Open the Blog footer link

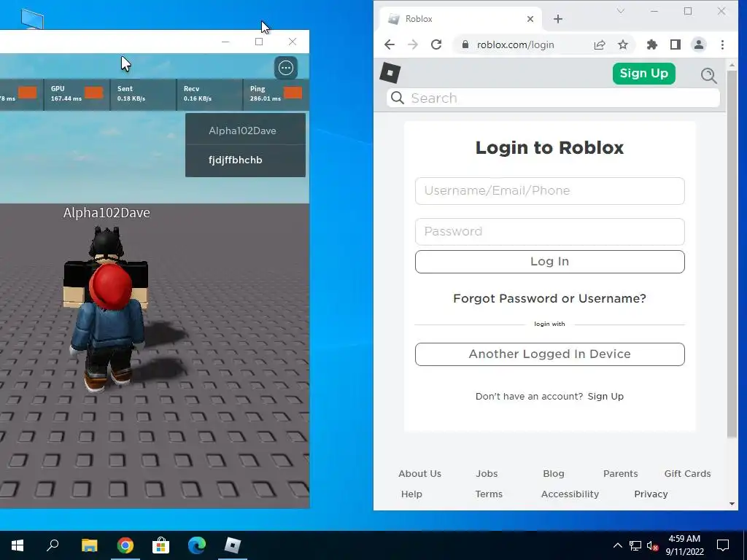(x=554, y=474)
